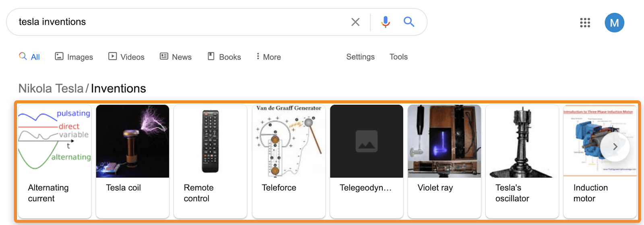Open the Tesla coil thumbnail card
Image resolution: width=644 pixels, height=225 pixels.
point(132,161)
